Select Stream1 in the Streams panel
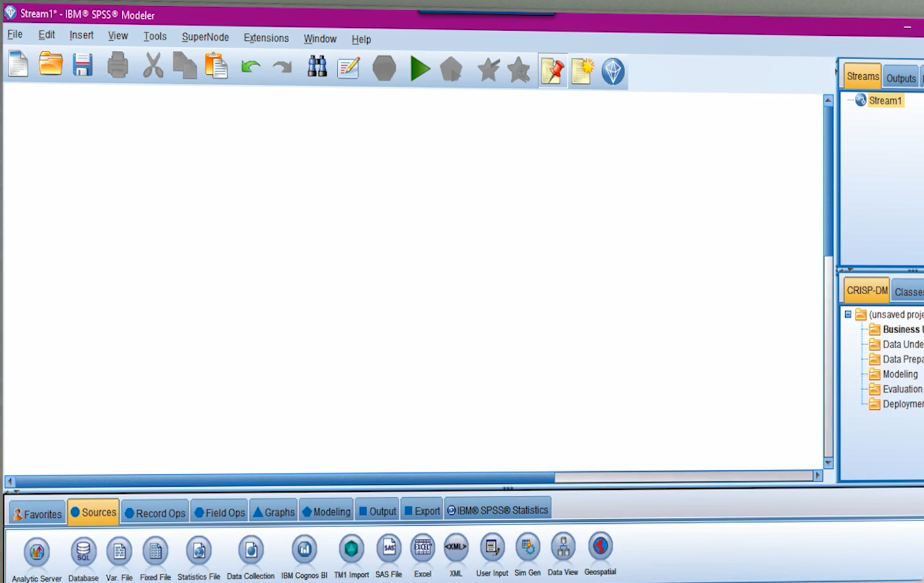 pyautogui.click(x=884, y=101)
